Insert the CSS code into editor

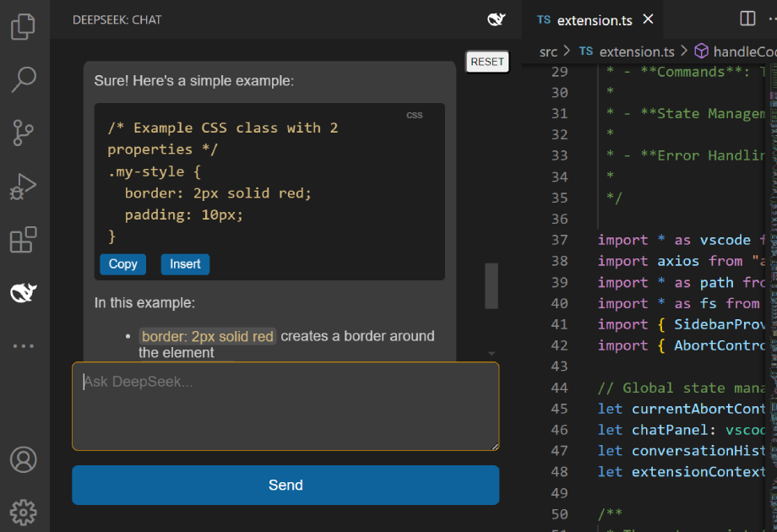[185, 264]
